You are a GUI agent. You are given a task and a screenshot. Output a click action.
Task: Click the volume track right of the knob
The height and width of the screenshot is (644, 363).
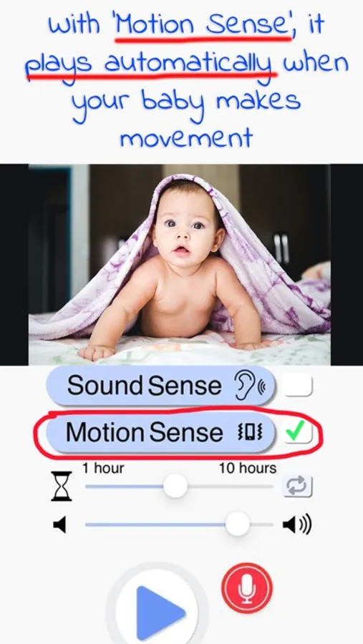pyautogui.click(x=261, y=525)
